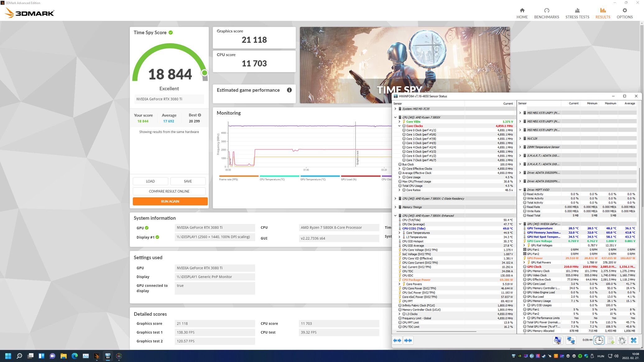
Task: Open HWiNFO sensor settings gear icon
Action: coord(622,340)
